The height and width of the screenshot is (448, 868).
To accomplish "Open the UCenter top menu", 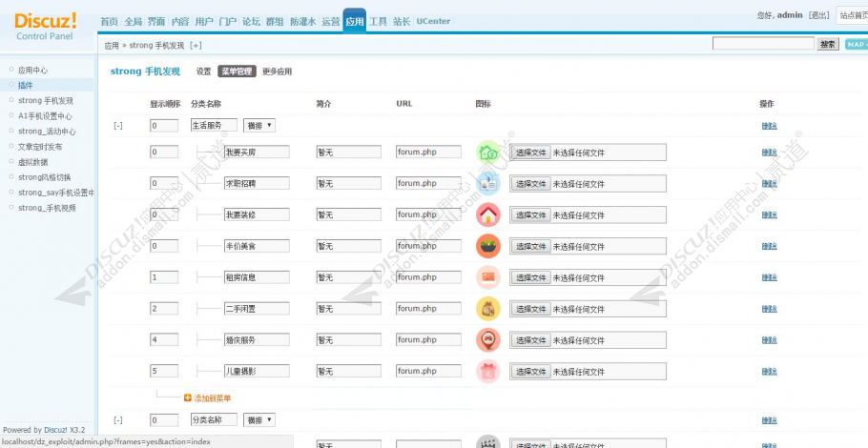I will (x=433, y=22).
